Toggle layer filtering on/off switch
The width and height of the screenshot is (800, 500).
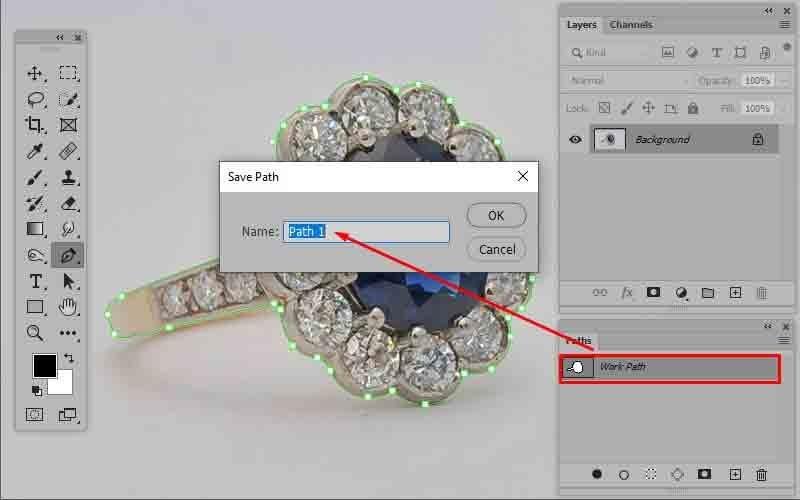coord(787,47)
